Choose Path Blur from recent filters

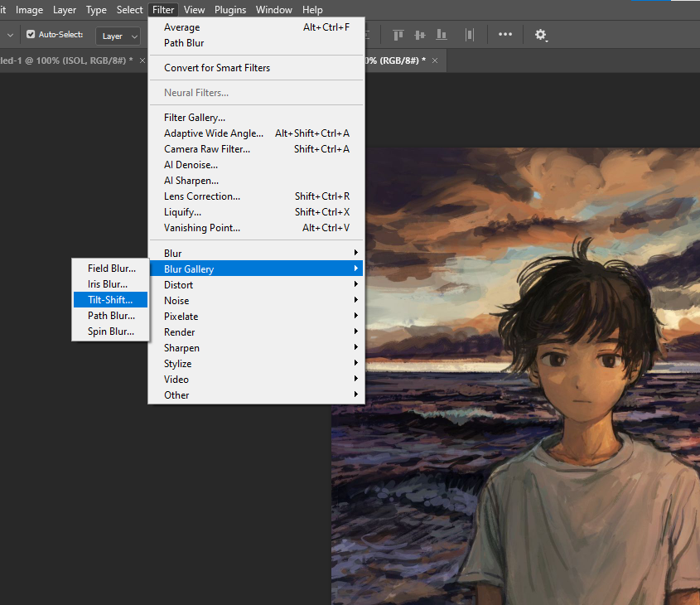(x=256, y=43)
